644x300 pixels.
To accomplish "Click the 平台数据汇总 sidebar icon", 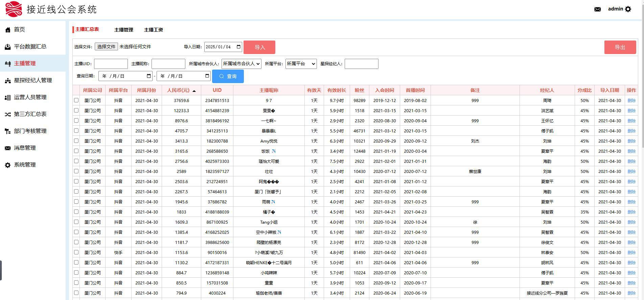I will 8,47.
